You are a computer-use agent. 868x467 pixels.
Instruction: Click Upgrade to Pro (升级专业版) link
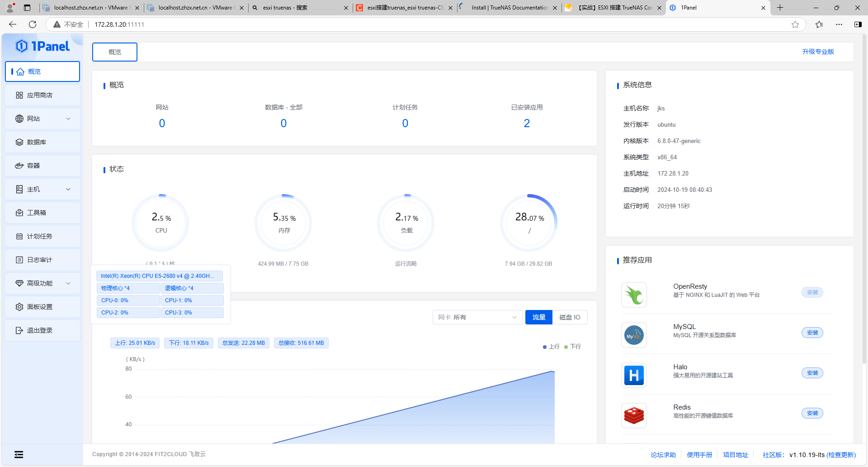coord(818,52)
